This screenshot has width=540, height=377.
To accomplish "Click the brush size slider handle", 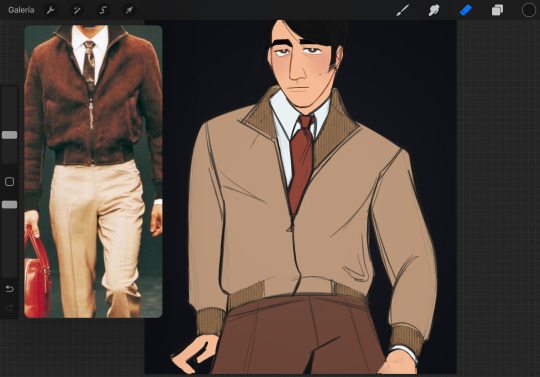I will click(9, 135).
